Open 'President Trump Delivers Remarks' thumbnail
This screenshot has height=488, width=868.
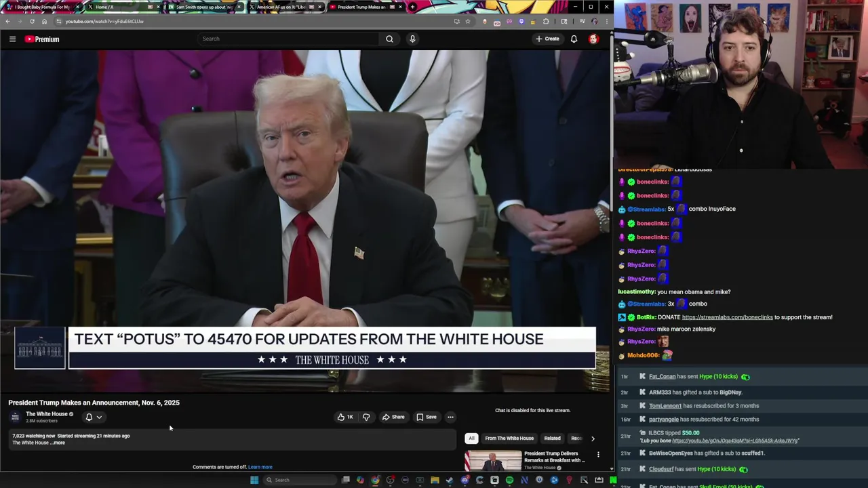(493, 460)
